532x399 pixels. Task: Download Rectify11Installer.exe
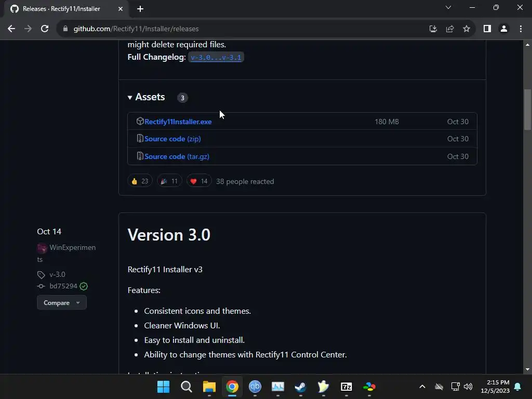click(178, 122)
